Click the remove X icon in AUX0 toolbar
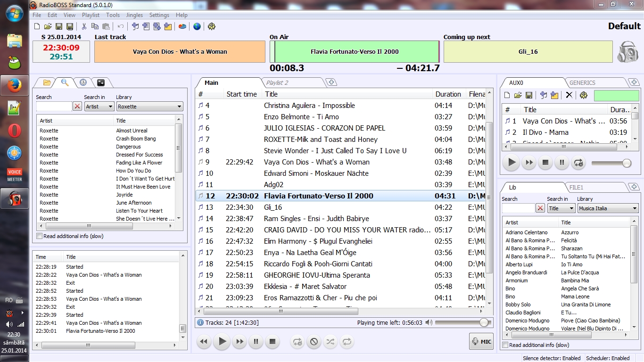This screenshot has height=362, width=644. click(x=569, y=95)
